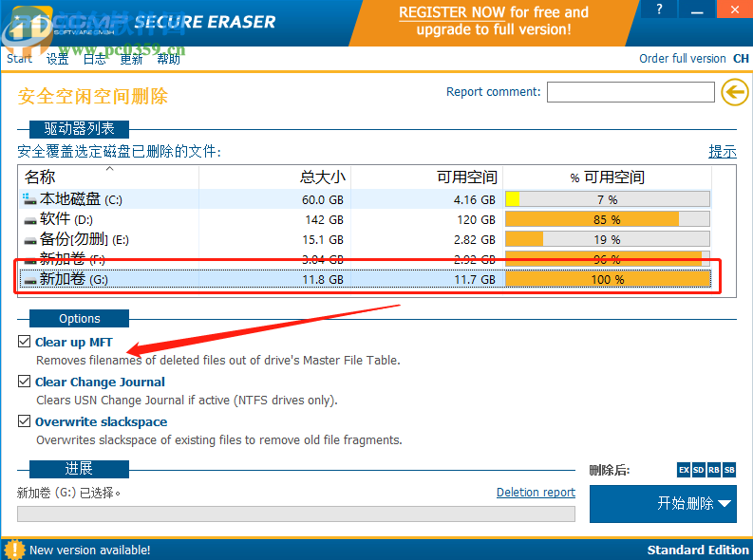Image resolution: width=753 pixels, height=560 pixels.
Task: Sort by 总大小 column header
Action: tap(274, 177)
